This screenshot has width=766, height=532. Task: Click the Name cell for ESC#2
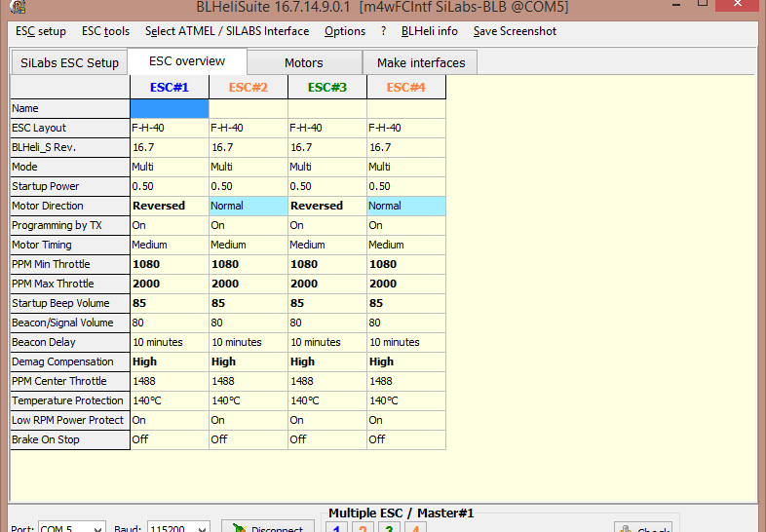[x=249, y=108]
